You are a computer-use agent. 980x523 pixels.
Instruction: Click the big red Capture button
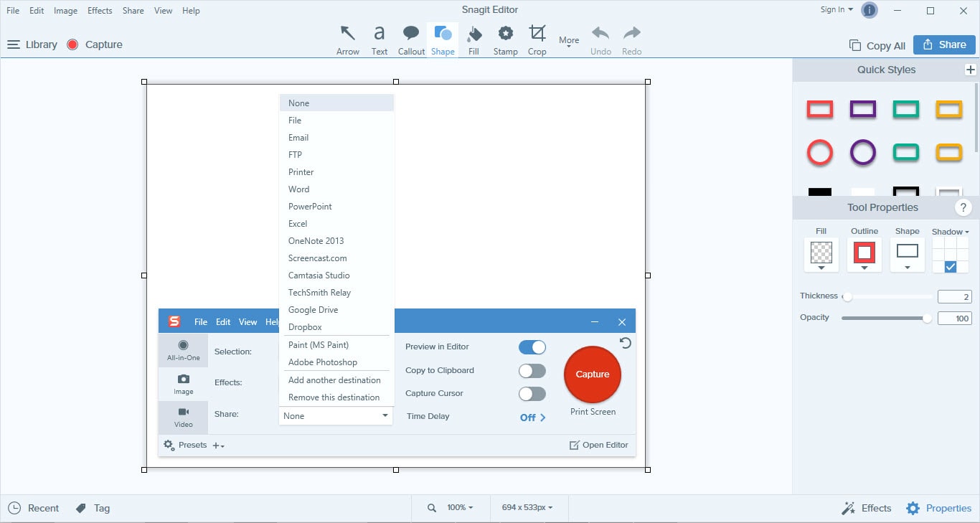593,374
